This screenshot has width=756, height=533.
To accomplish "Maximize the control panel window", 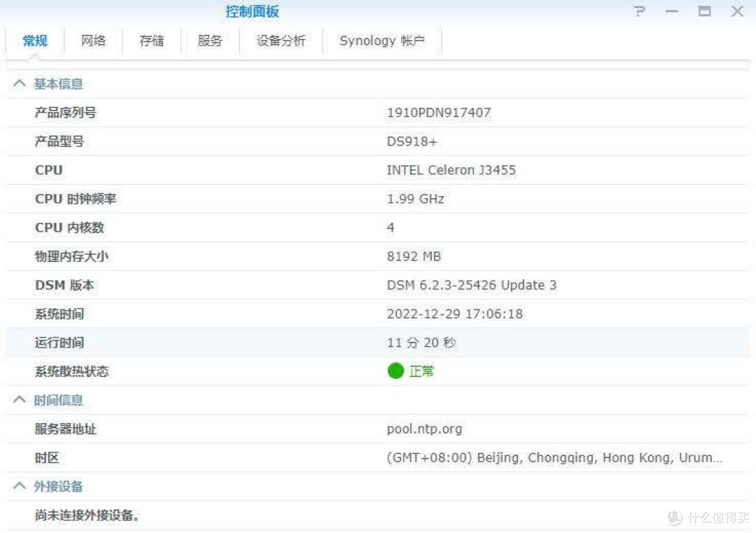I will (704, 12).
